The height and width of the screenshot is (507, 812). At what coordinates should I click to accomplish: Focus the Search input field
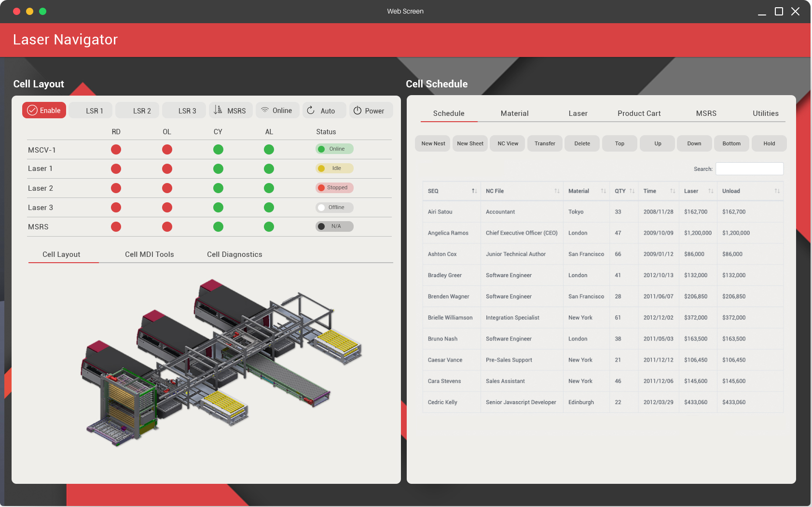[749, 169]
